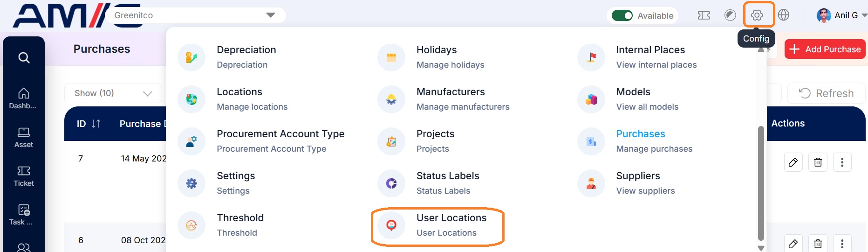868x252 pixels.
Task: Click the Threshold icon
Action: tap(191, 225)
